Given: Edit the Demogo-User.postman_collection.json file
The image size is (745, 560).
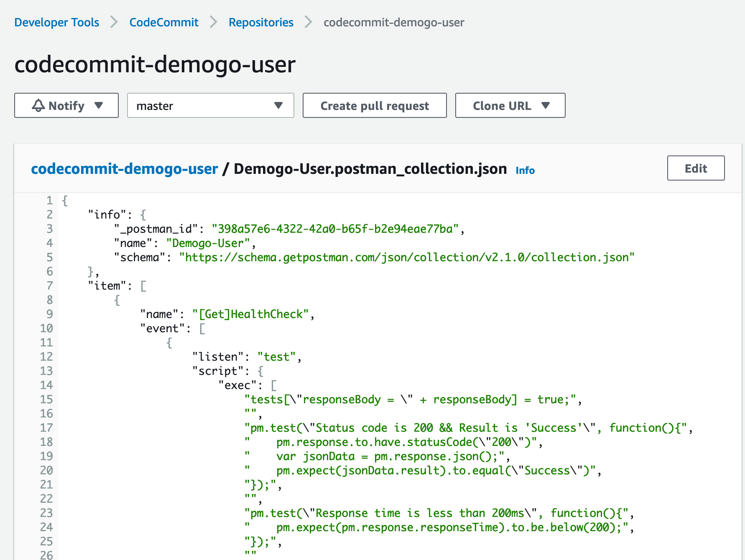Looking at the screenshot, I should (696, 168).
